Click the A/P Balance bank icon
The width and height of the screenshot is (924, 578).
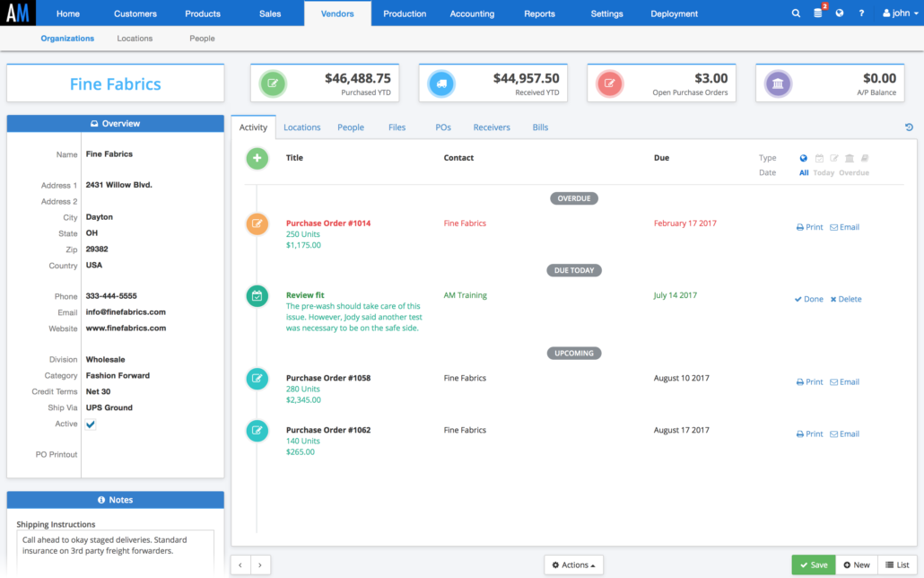778,84
